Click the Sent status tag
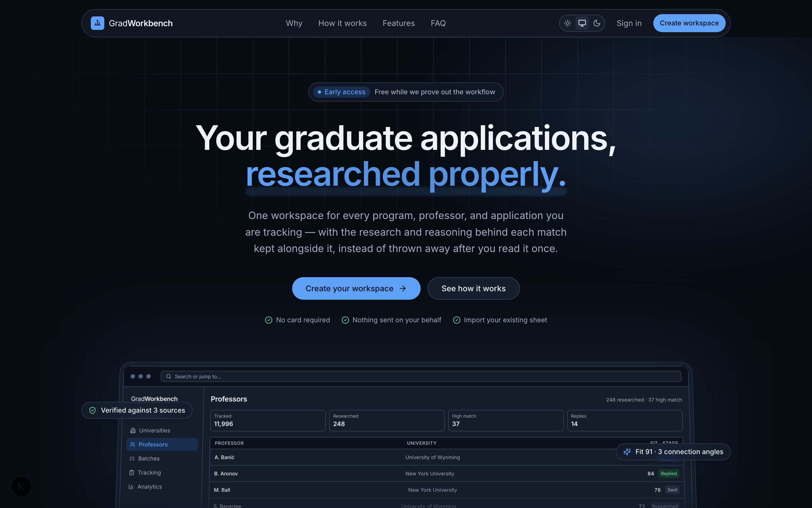The height and width of the screenshot is (508, 812). (672, 490)
